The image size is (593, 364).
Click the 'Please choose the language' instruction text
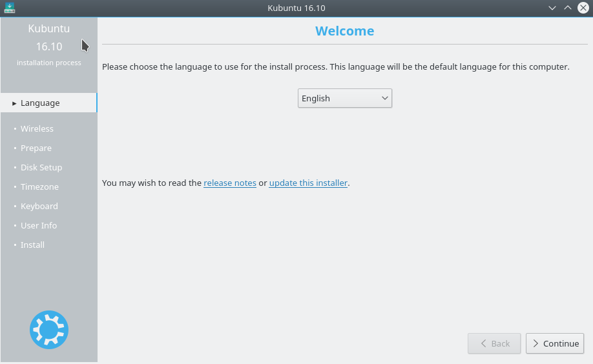336,67
